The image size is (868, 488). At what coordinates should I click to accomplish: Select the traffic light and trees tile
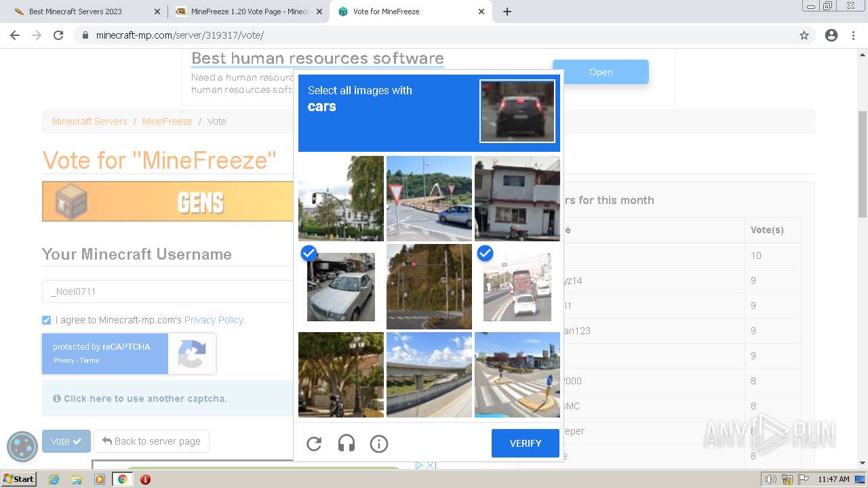pos(341,199)
